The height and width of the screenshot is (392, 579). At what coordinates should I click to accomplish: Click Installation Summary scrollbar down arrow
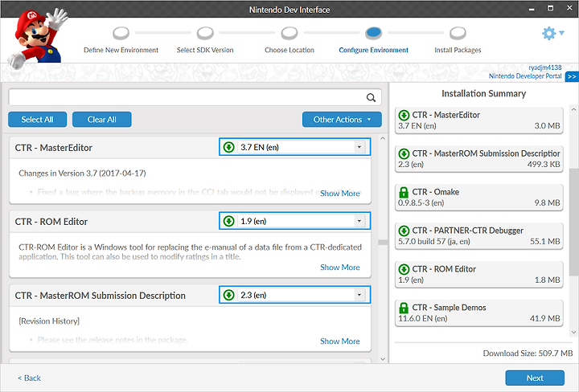click(x=573, y=333)
